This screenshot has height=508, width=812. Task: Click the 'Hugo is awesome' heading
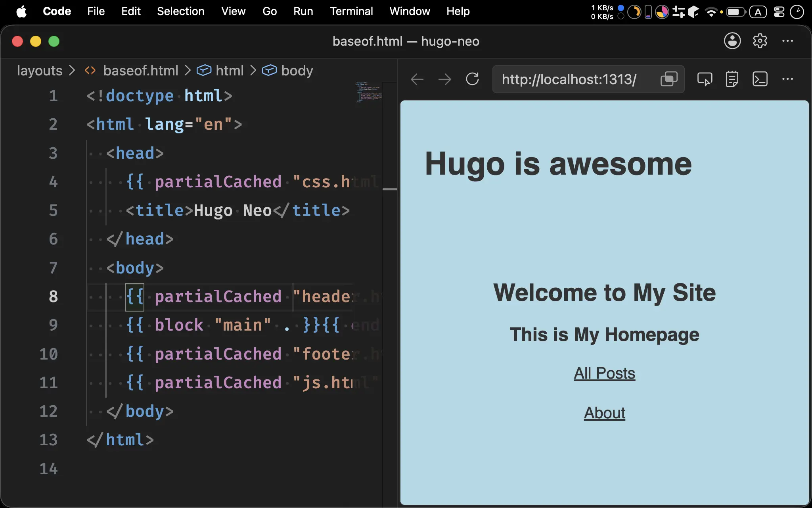click(558, 164)
